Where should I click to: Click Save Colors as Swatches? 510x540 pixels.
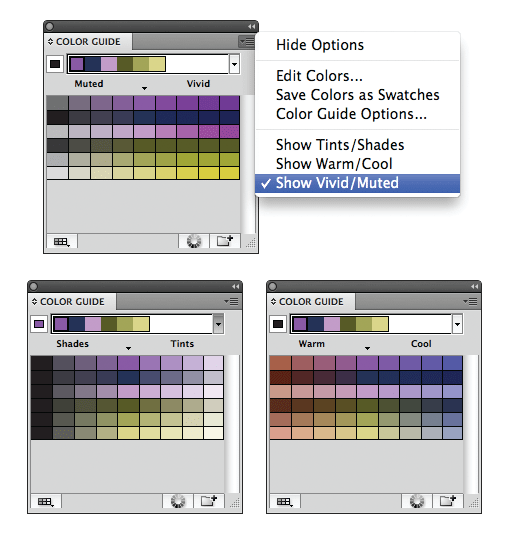[x=357, y=95]
